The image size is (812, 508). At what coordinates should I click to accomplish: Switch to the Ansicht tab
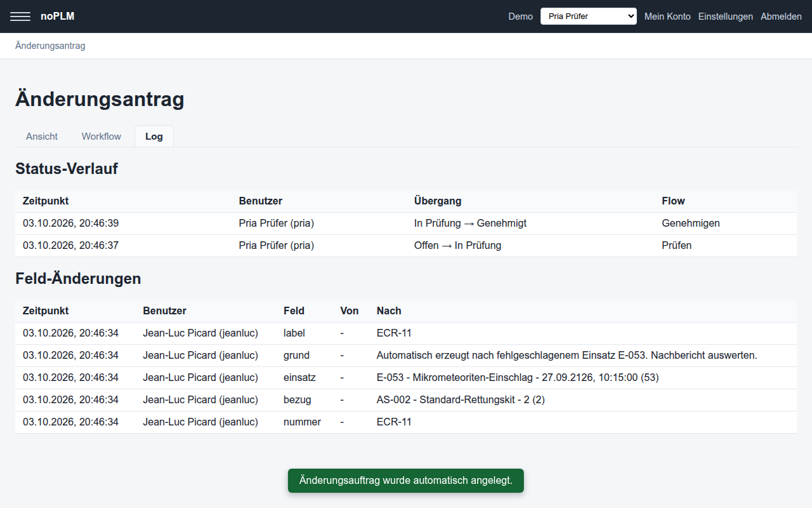[x=42, y=137]
